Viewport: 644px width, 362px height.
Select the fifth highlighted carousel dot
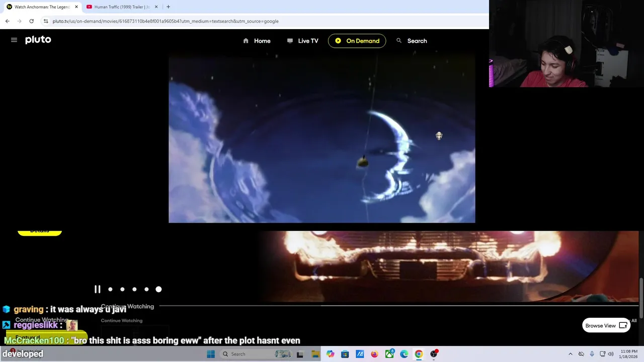158,289
